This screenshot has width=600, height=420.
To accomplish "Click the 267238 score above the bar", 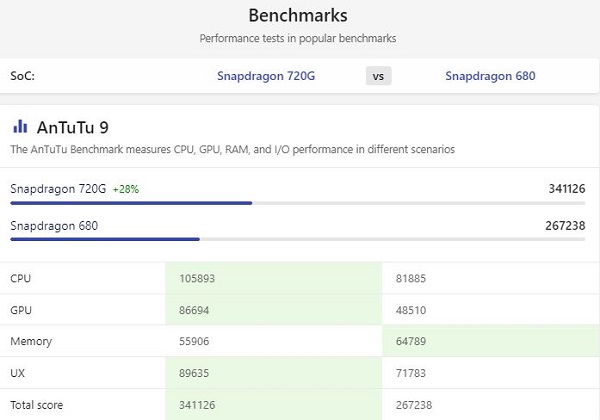I will click(x=565, y=226).
